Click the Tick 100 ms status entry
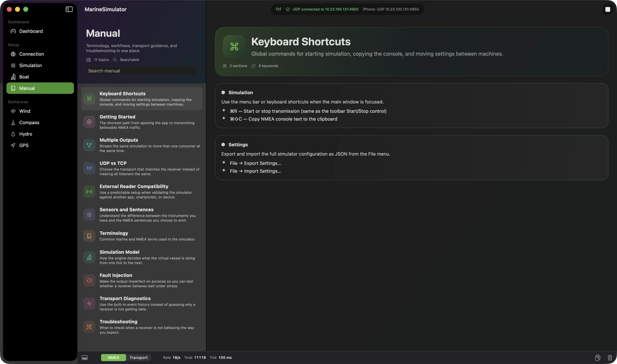Viewport: 617px width, 364px height. [220, 358]
